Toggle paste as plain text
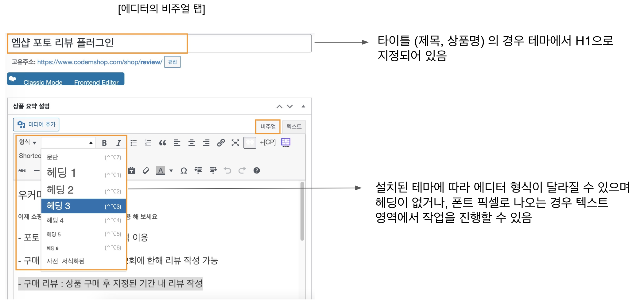The width and height of the screenshot is (644, 301). [x=131, y=170]
